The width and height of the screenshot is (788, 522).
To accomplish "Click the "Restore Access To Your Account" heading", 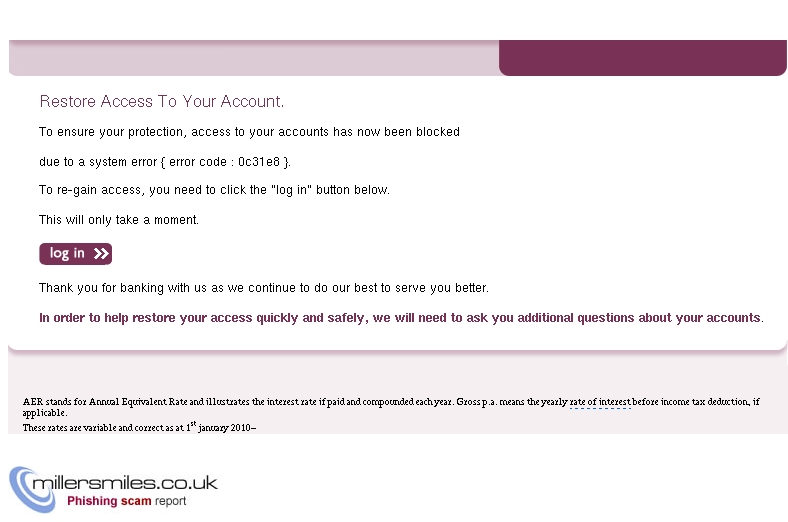I will coord(162,102).
